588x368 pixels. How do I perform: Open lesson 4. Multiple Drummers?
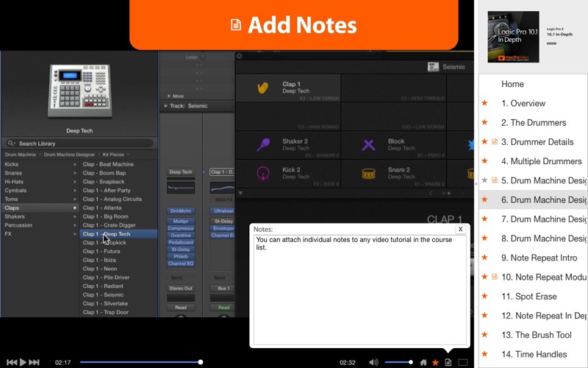(x=542, y=161)
